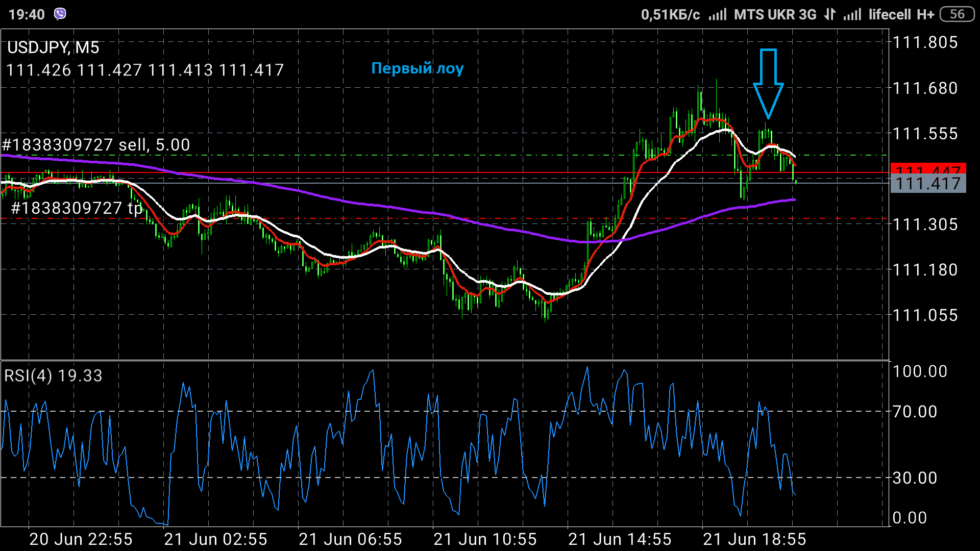Tap the RSI 0.00 scale label
The image size is (980, 551).
pos(910,518)
